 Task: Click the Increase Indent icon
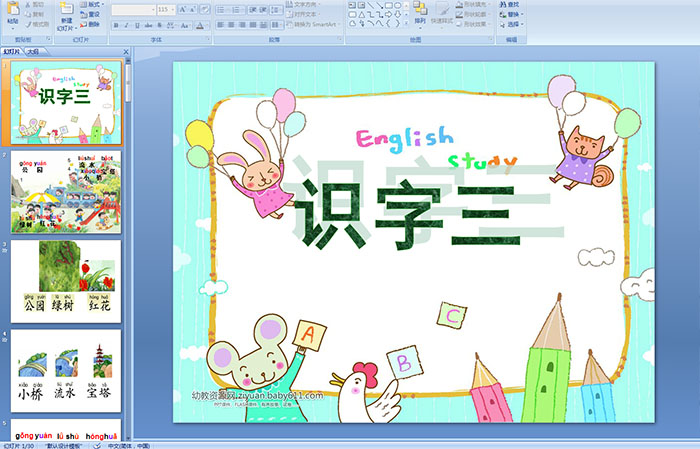pyautogui.click(x=263, y=10)
